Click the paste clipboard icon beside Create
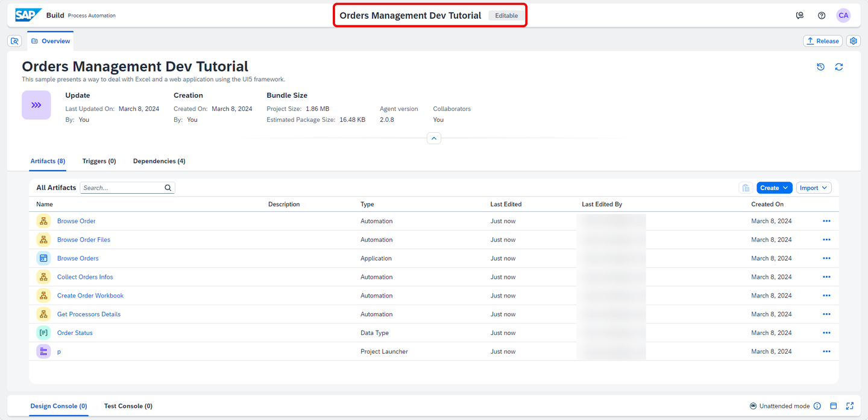Image resolution: width=868 pixels, height=420 pixels. [746, 188]
